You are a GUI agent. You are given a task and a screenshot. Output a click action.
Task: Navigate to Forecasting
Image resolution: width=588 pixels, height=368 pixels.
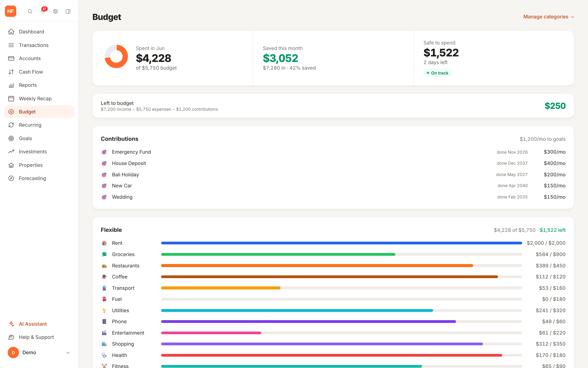tap(39, 178)
